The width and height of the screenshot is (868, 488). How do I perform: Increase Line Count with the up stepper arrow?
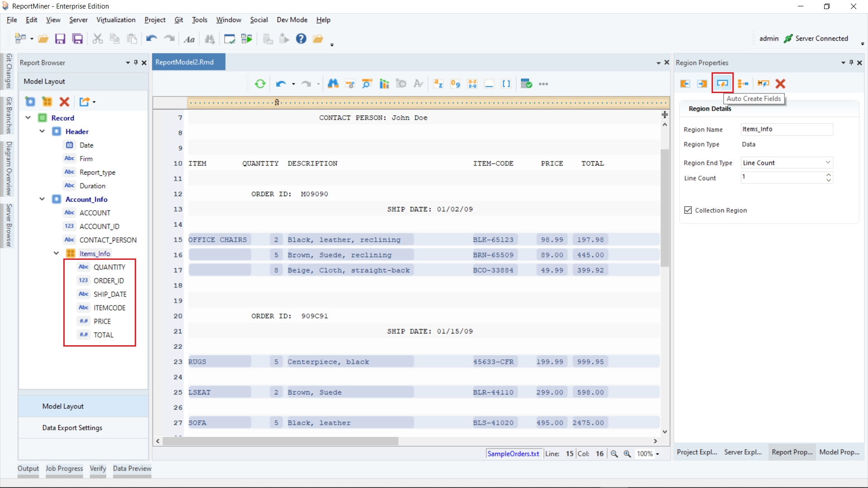pos(828,174)
